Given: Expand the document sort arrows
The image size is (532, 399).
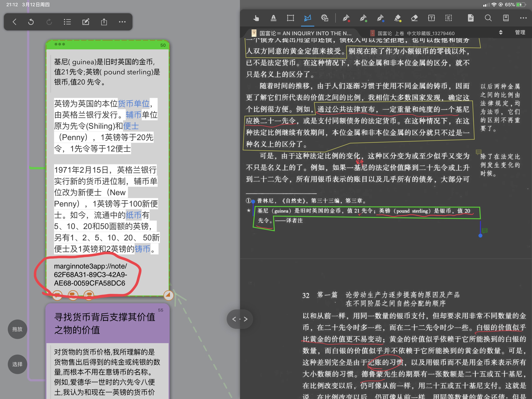Looking at the screenshot, I should 500,33.
